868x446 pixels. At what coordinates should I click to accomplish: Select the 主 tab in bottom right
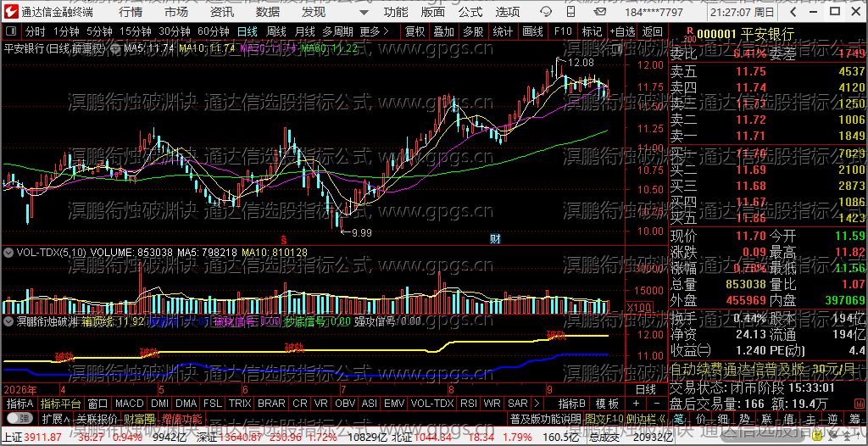(810, 418)
